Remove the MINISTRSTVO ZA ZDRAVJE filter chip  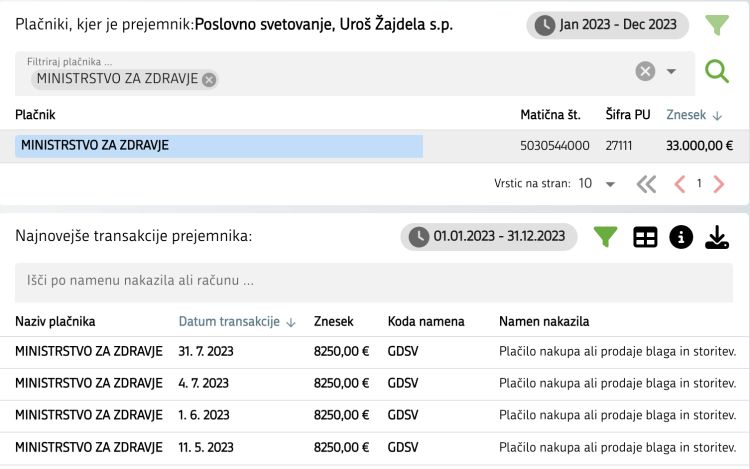[209, 79]
